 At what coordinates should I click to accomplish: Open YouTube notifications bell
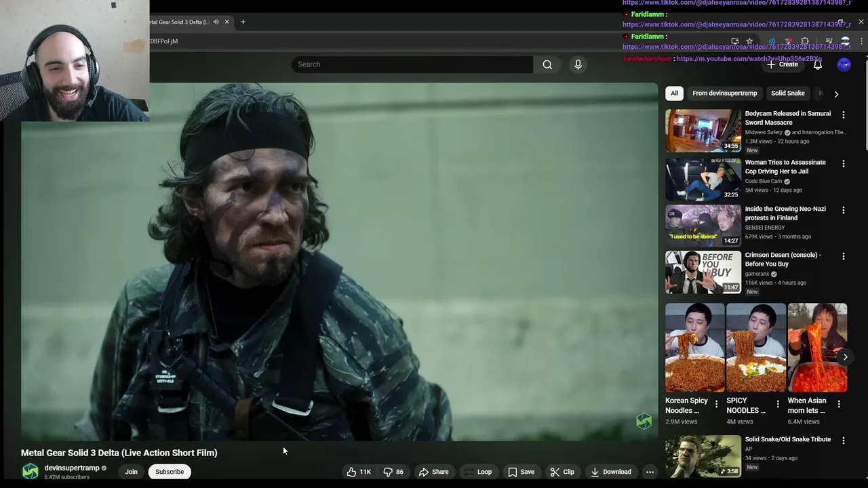[x=818, y=64]
